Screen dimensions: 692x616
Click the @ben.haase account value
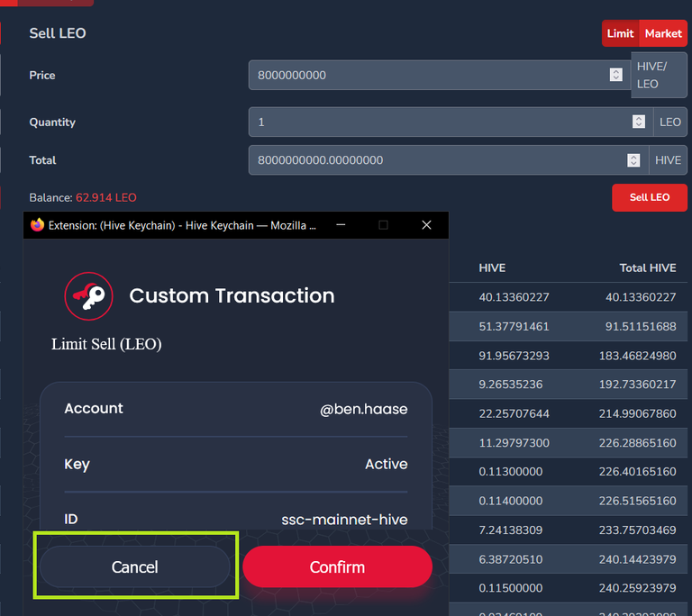[x=364, y=409]
